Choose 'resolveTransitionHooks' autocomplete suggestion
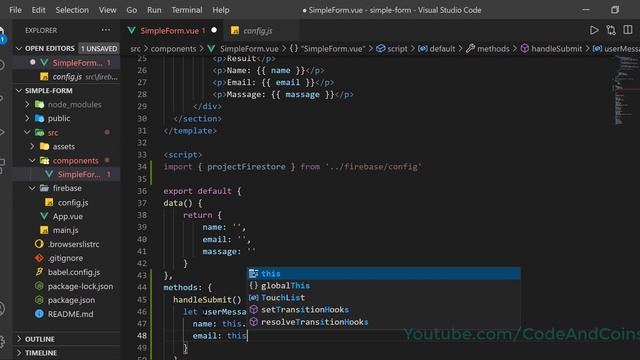 tap(384, 322)
